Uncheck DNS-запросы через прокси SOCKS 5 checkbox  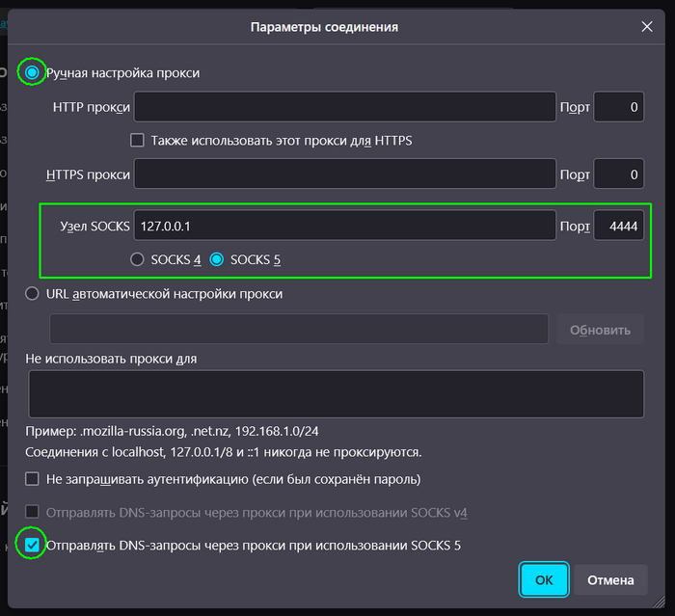click(x=33, y=546)
